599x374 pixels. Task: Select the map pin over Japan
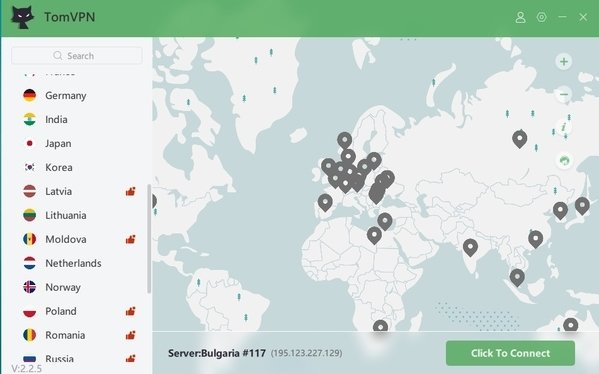[x=582, y=206]
